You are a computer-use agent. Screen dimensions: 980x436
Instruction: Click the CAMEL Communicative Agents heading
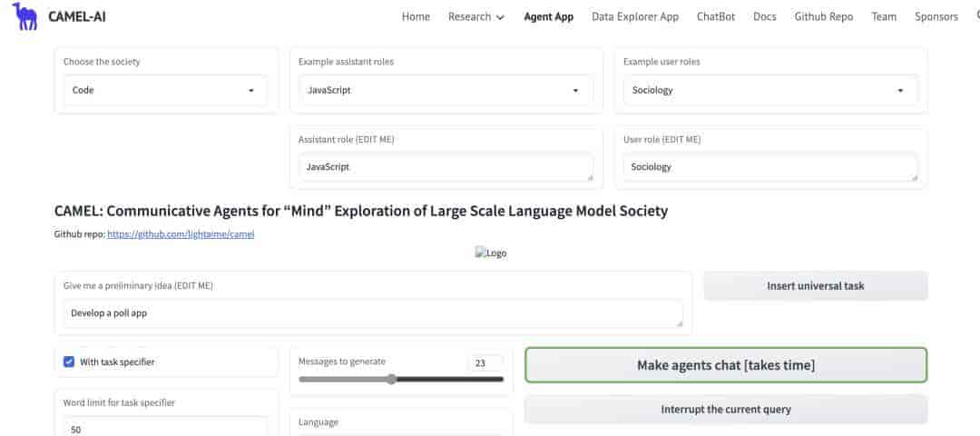[x=361, y=211]
